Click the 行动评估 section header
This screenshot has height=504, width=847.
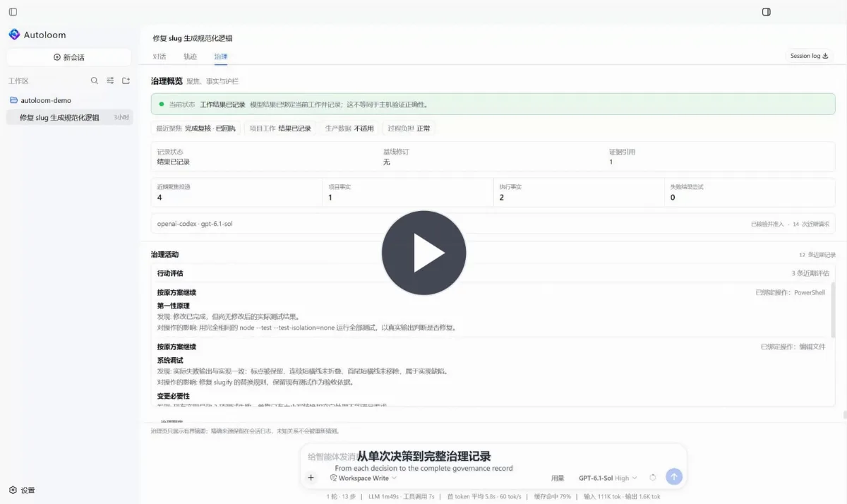(x=170, y=273)
